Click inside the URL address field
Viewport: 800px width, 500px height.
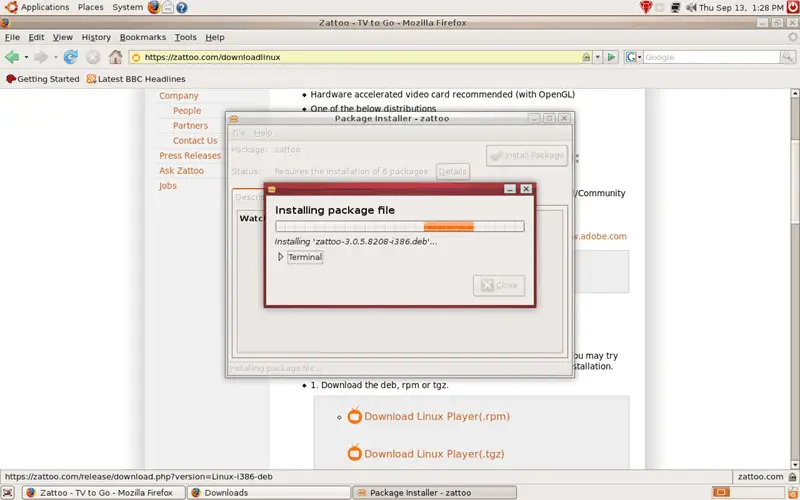click(360, 57)
